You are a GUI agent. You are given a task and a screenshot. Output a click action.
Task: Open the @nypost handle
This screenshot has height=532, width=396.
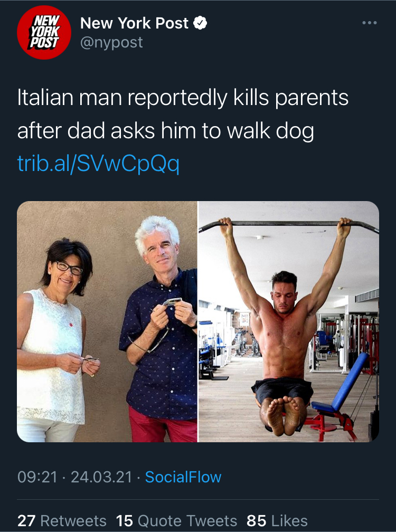click(x=111, y=42)
